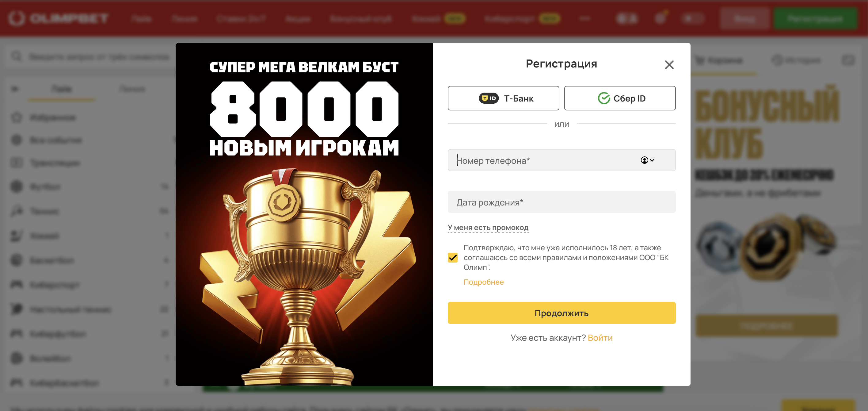Close the Регистрация dialog with the X
The width and height of the screenshot is (868, 411).
click(669, 65)
